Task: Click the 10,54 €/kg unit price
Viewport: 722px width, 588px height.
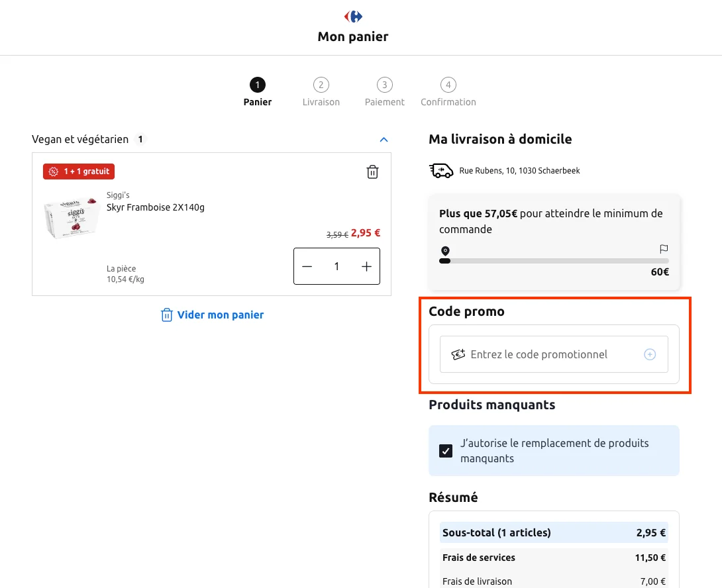Action: [125, 279]
